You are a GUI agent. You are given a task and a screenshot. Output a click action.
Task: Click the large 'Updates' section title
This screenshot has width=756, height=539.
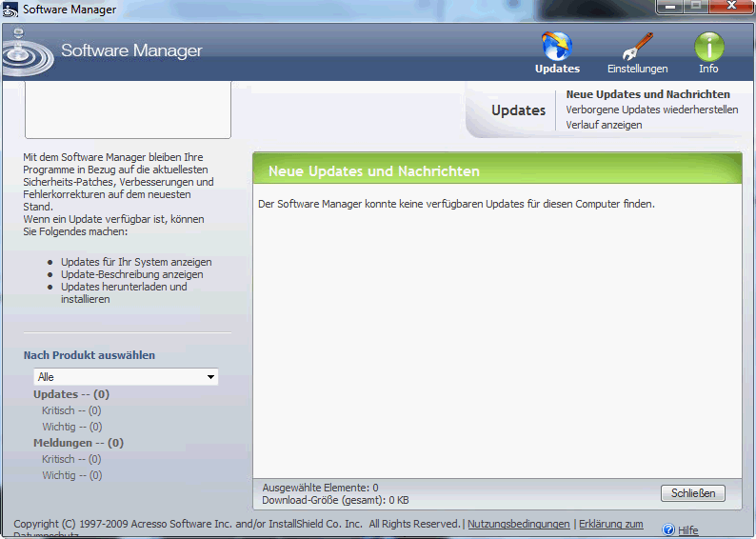518,110
